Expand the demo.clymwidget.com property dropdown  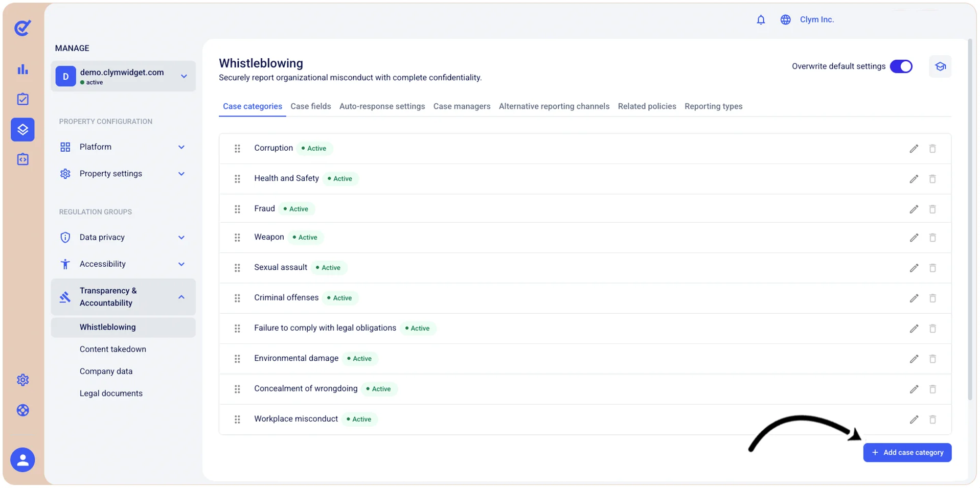[123, 76]
